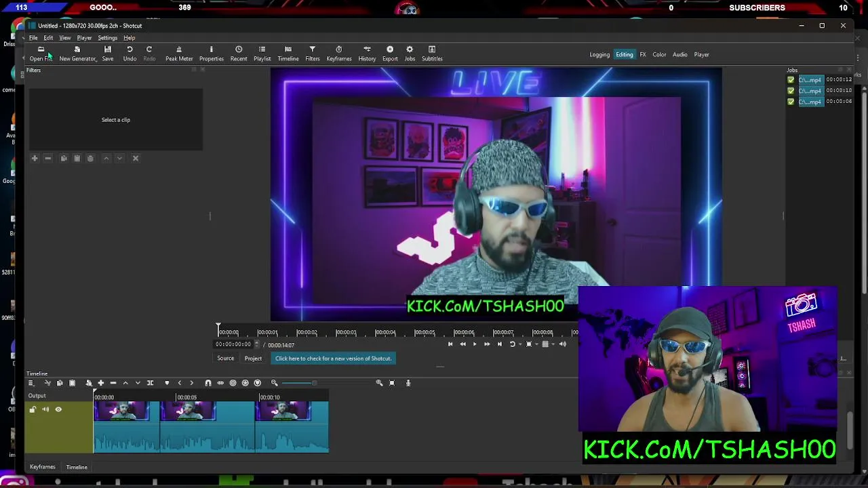Deselect the filter with X icon

135,158
